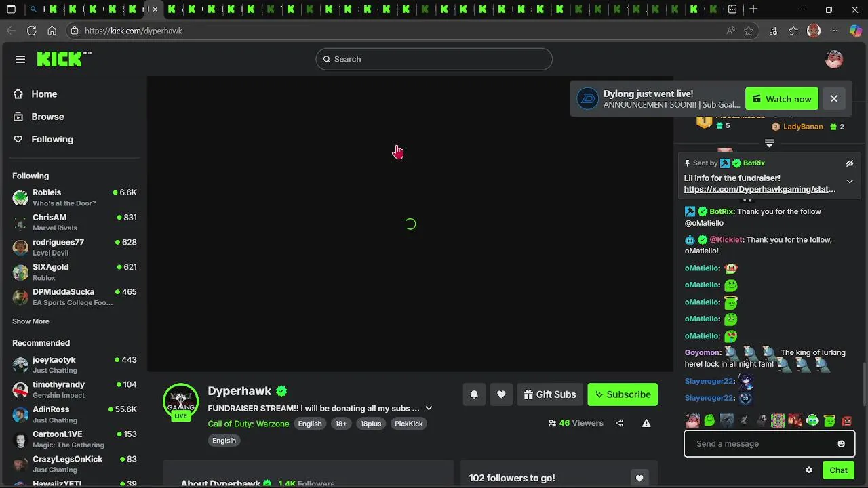The image size is (868, 488).
Task: Open Roblels channel in Following
Action: (x=75, y=197)
